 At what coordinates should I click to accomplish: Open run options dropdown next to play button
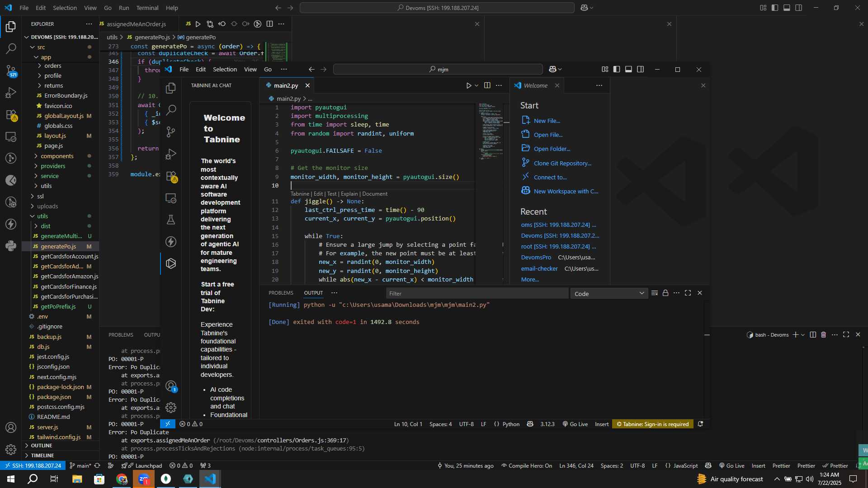[476, 85]
